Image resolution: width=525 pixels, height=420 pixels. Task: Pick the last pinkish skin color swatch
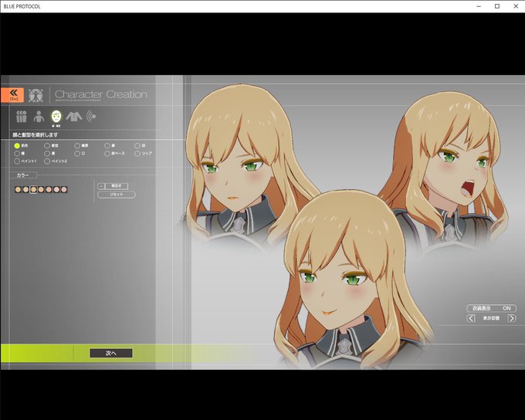coord(64,190)
